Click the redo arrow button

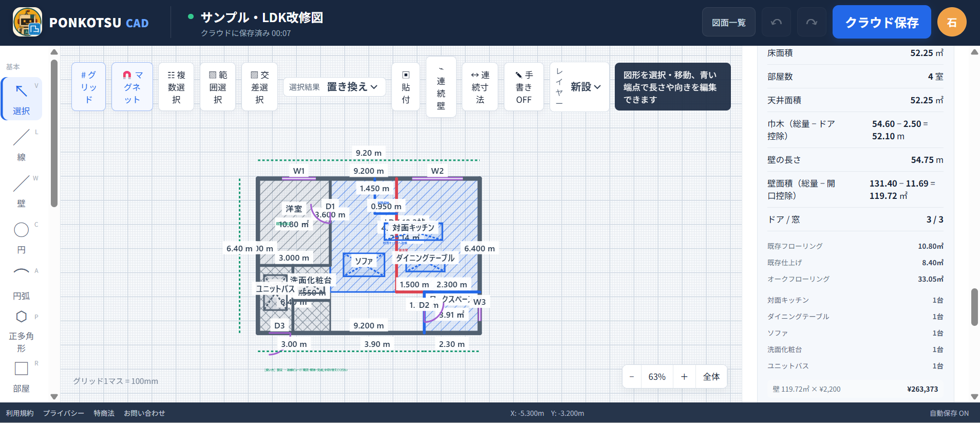812,22
